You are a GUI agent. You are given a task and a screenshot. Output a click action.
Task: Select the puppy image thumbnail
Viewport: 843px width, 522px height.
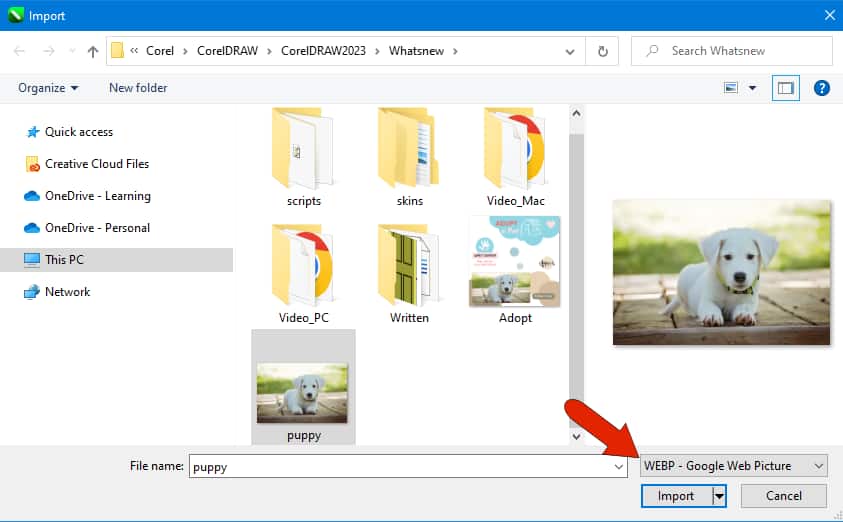[x=303, y=390]
